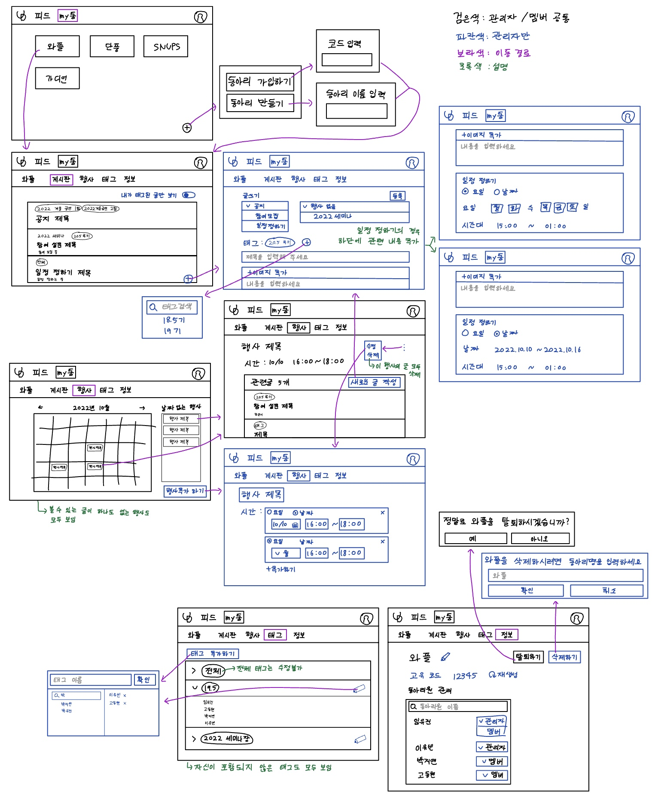Image resolution: width=652 pixels, height=812 pixels.
Task: Open 게시판 tab on the 동아리원 관리 screen
Action: coord(438,635)
